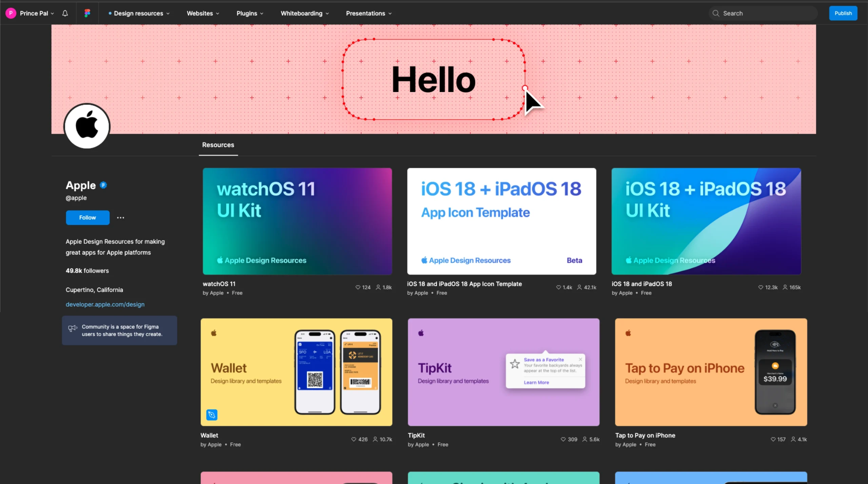Click the TipKit users count icon

[x=585, y=439]
